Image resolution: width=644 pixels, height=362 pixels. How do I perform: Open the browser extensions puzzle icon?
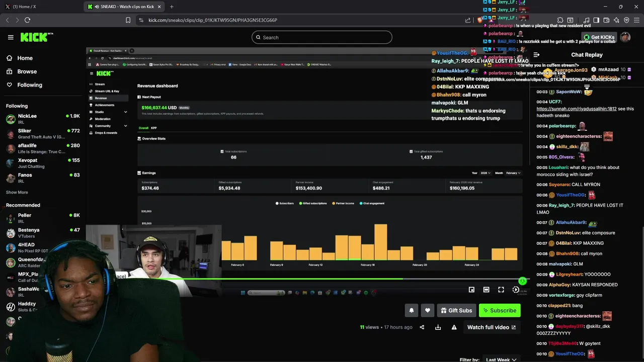(x=560, y=20)
